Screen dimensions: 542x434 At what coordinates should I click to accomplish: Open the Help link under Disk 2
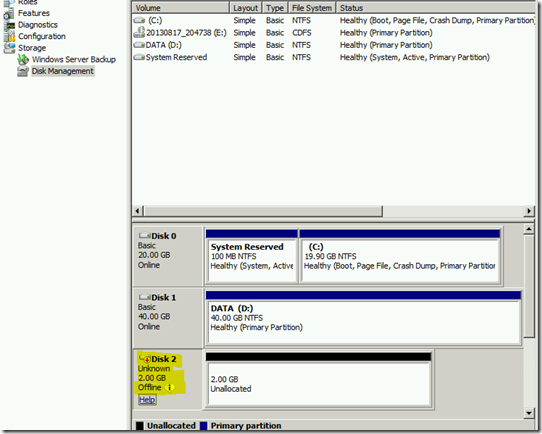pos(147,400)
